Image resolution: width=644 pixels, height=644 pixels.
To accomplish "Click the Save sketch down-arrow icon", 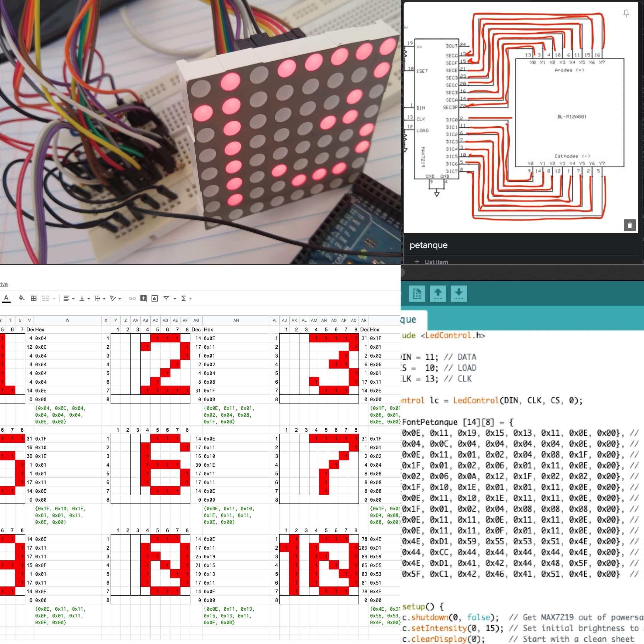I will click(459, 293).
